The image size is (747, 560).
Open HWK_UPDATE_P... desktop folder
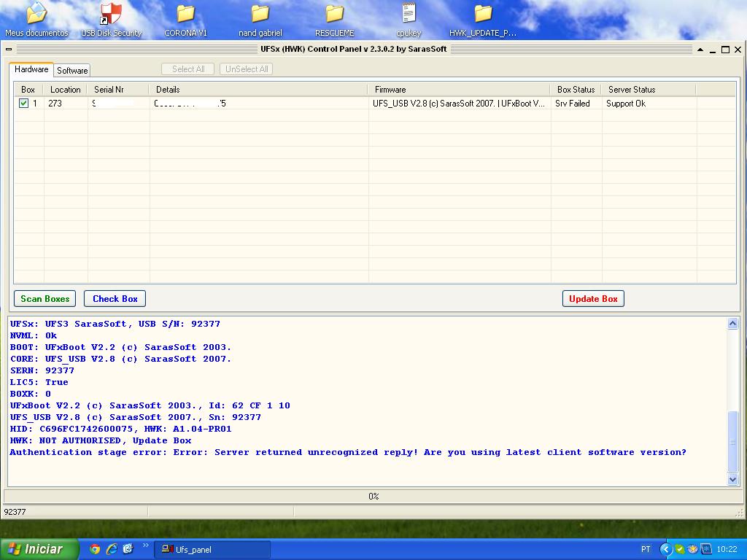[x=483, y=19]
